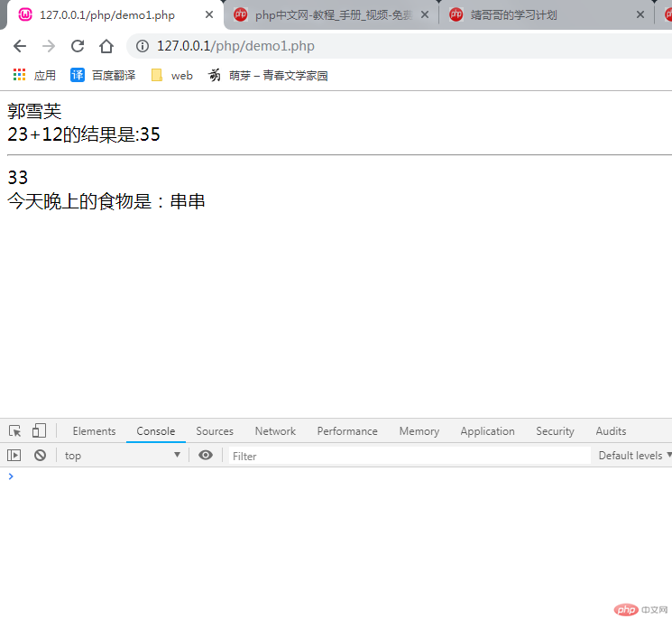Open the browser home page

pos(106,46)
